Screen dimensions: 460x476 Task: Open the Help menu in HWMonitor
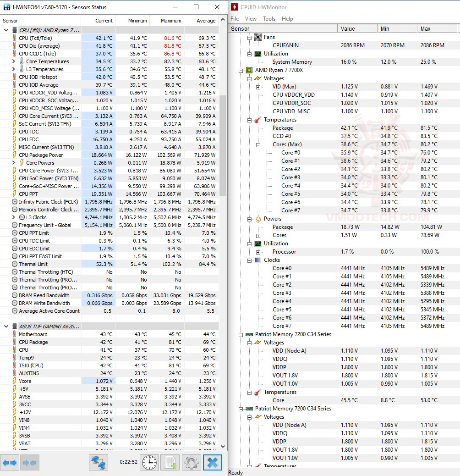coord(287,19)
